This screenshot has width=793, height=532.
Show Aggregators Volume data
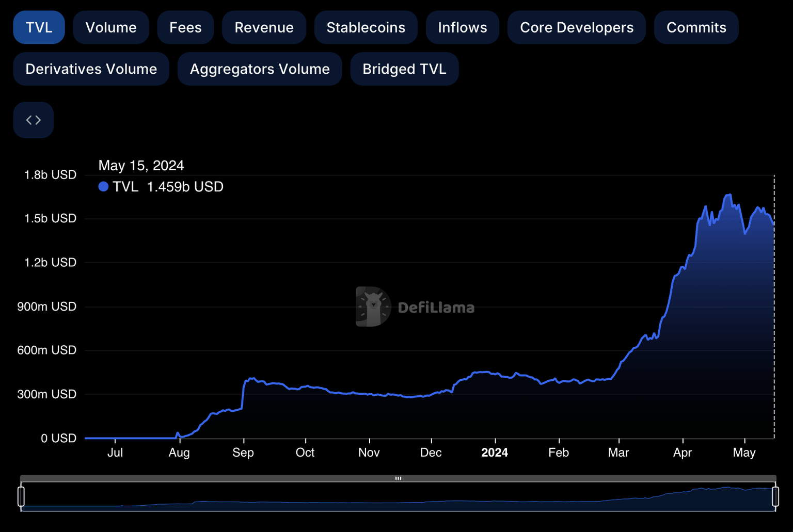pyautogui.click(x=260, y=69)
